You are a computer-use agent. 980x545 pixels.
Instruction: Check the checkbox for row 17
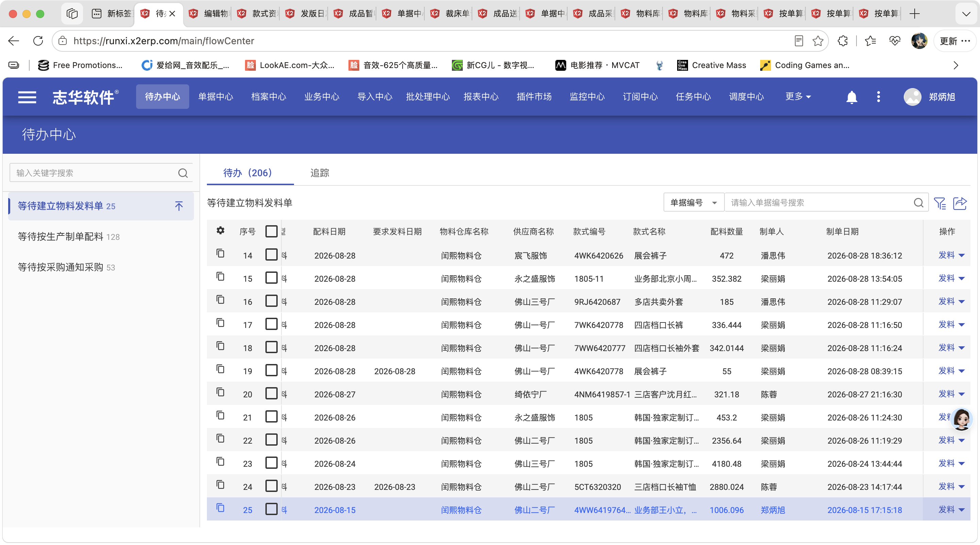point(271,325)
